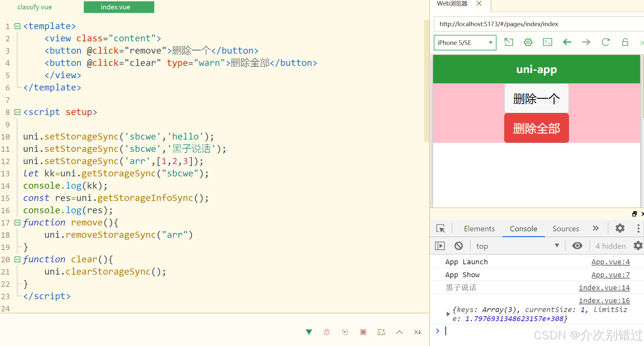Collapse the script setup fold at line 8

pyautogui.click(x=17, y=112)
